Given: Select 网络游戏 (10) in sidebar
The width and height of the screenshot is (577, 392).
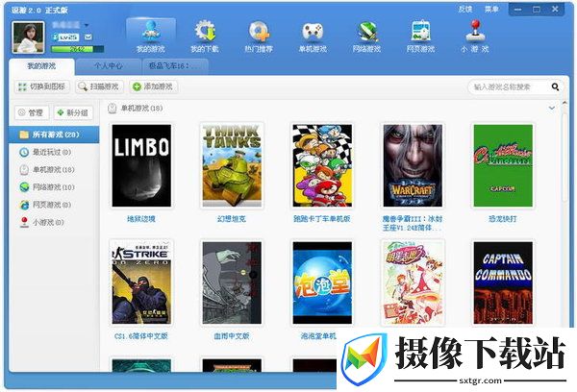Looking at the screenshot, I should click(x=54, y=187).
